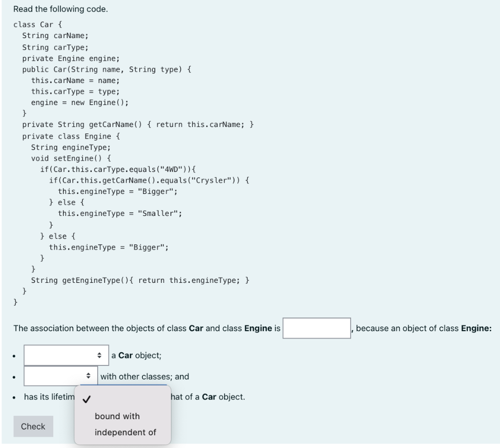Image resolution: width=500 pixels, height=448 pixels.
Task: Click the bold "Car" in the first bullet
Action: (x=126, y=355)
